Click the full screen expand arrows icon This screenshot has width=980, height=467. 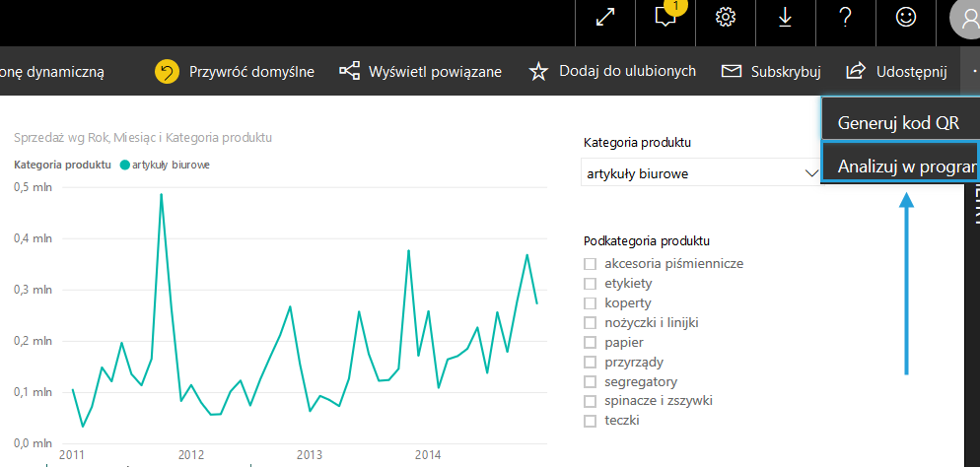[605, 20]
